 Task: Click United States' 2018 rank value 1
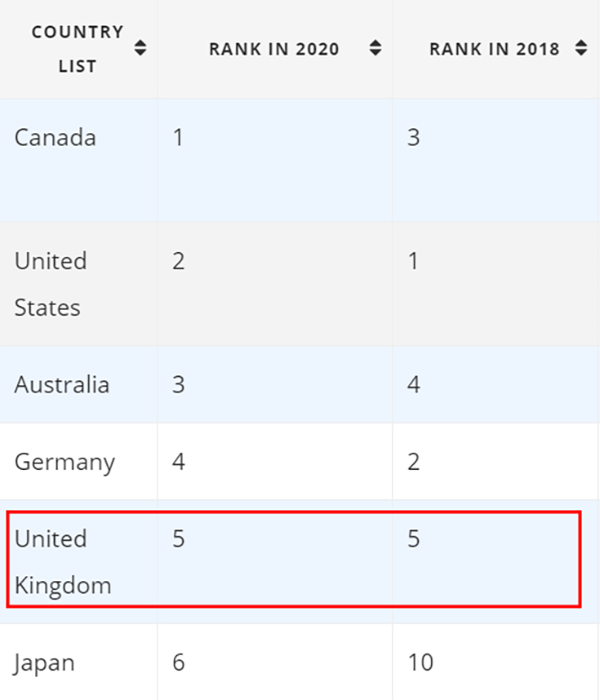click(414, 261)
